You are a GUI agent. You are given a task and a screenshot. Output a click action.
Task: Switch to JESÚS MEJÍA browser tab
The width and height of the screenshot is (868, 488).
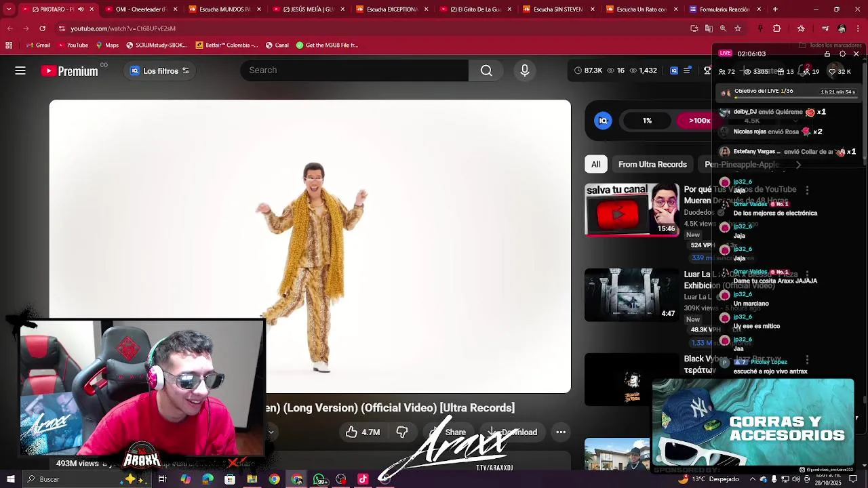(307, 9)
